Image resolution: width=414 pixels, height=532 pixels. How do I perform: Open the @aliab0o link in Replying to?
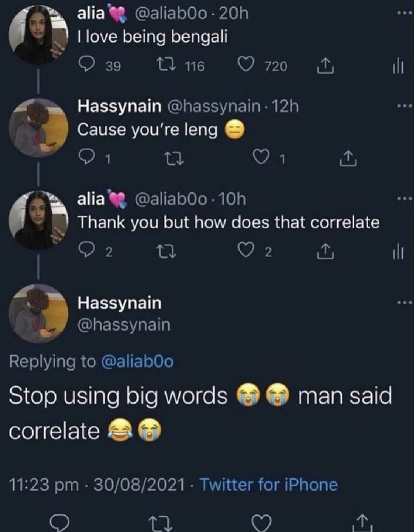137,361
